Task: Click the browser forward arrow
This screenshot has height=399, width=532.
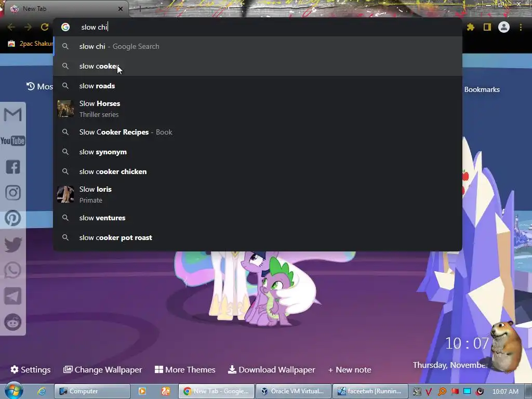Action: 28,27
